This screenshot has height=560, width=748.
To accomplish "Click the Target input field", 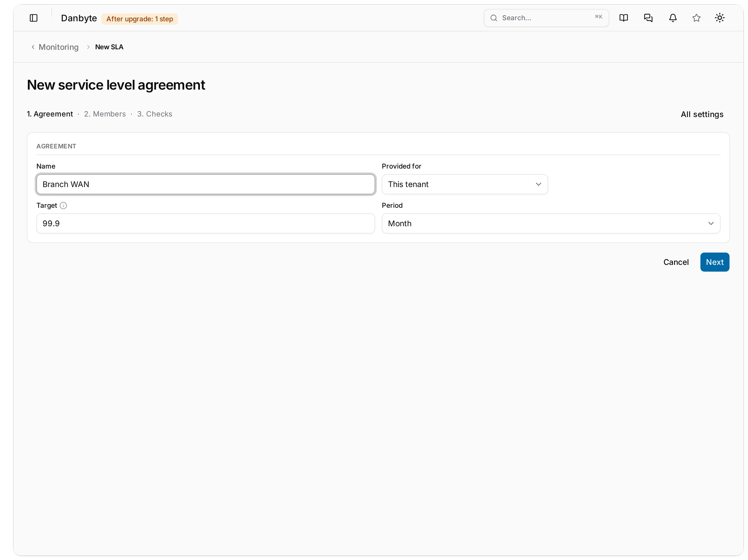I will pyautogui.click(x=206, y=224).
